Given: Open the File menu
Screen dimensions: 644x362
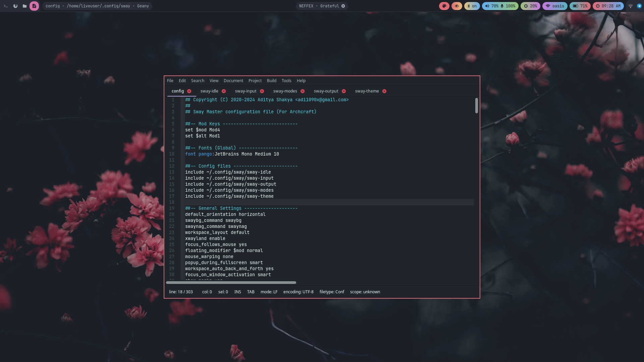Looking at the screenshot, I should pyautogui.click(x=170, y=81).
